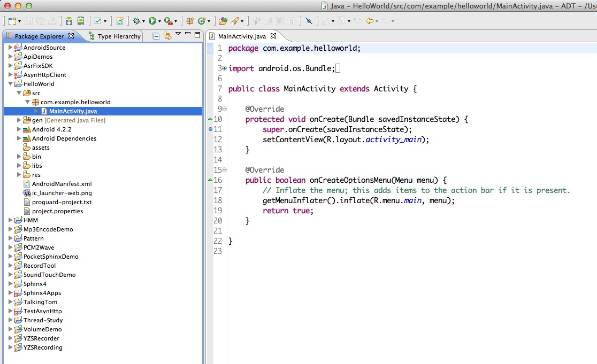Open the External Tools dropdown arrow
The height and width of the screenshot is (364, 597).
175,21
